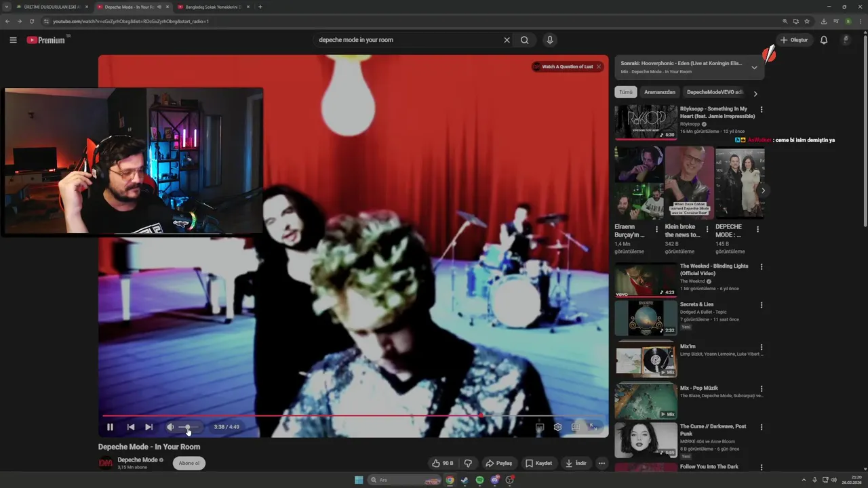This screenshot has width=868, height=488.
Task: Click the Abone ol subscribe button
Action: (189, 464)
